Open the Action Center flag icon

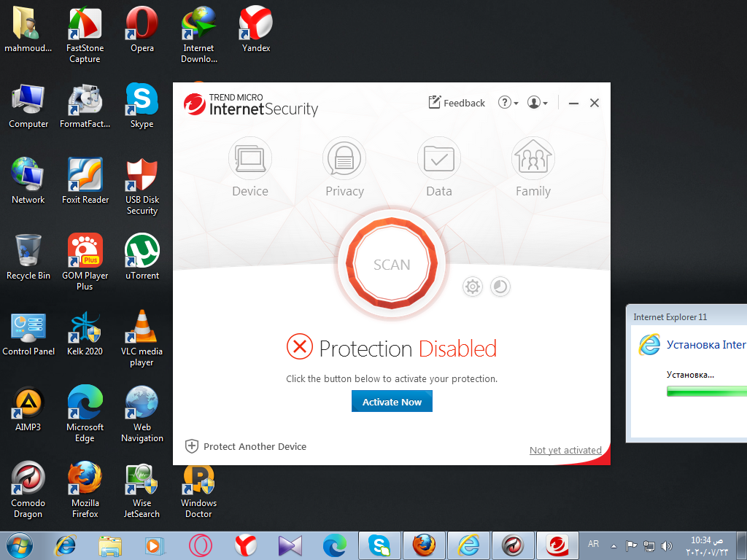(631, 545)
